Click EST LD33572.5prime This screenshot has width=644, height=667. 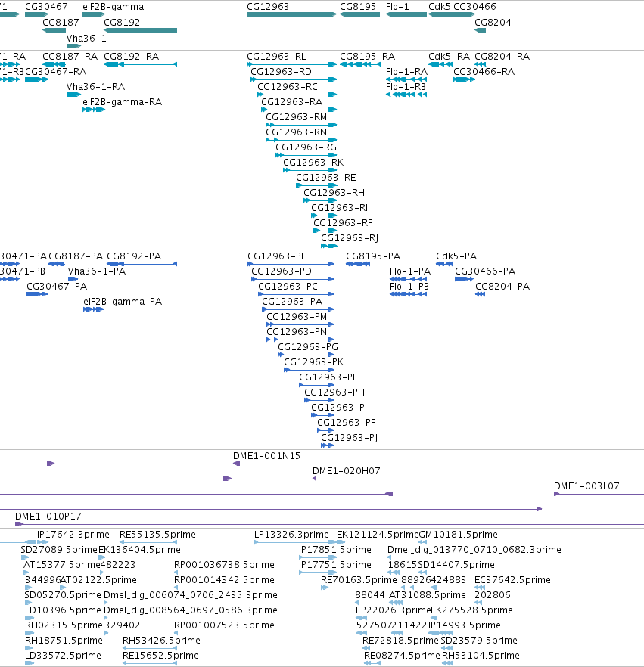tap(29, 662)
